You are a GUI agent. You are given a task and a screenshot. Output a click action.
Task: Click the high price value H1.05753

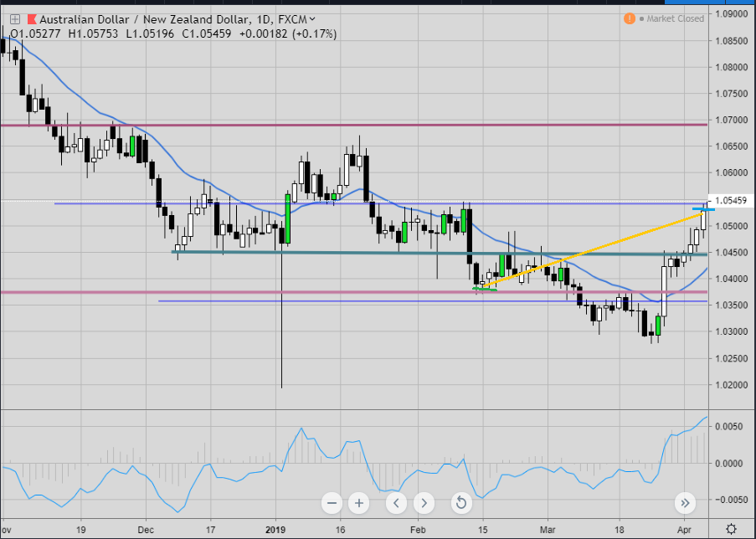93,34
